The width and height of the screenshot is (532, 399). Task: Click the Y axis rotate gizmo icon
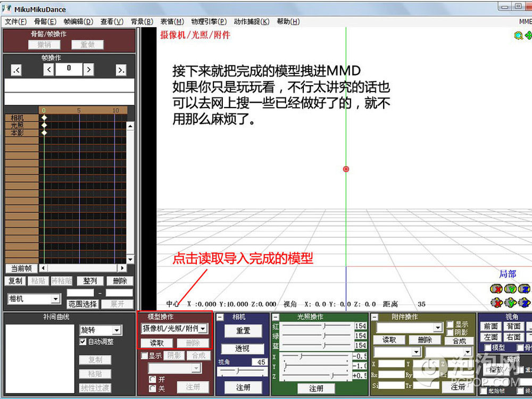(510, 289)
